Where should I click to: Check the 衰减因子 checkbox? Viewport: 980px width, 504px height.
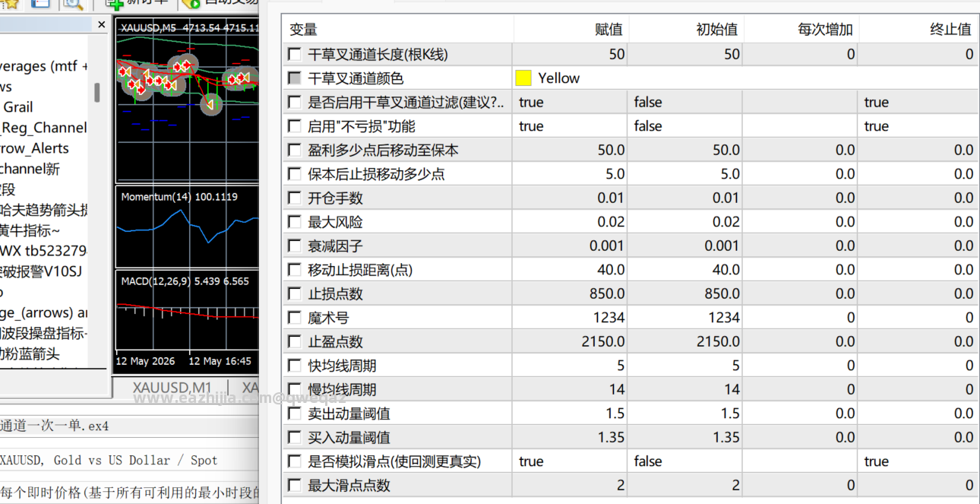coord(295,246)
